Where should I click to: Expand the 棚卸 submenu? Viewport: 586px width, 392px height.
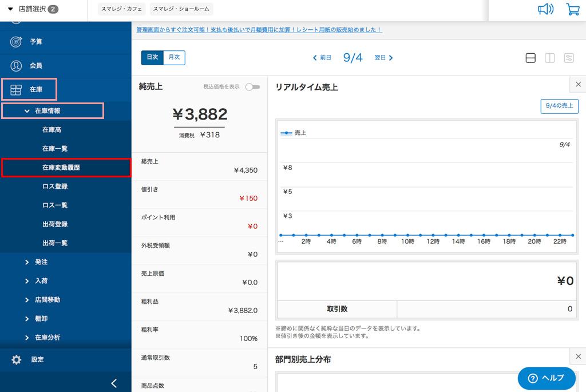(x=41, y=319)
